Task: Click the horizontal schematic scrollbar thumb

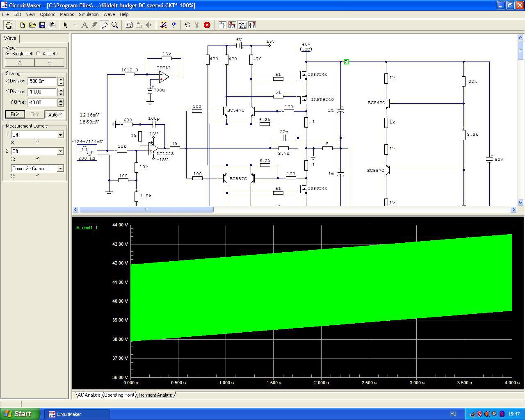Action: tap(146, 209)
